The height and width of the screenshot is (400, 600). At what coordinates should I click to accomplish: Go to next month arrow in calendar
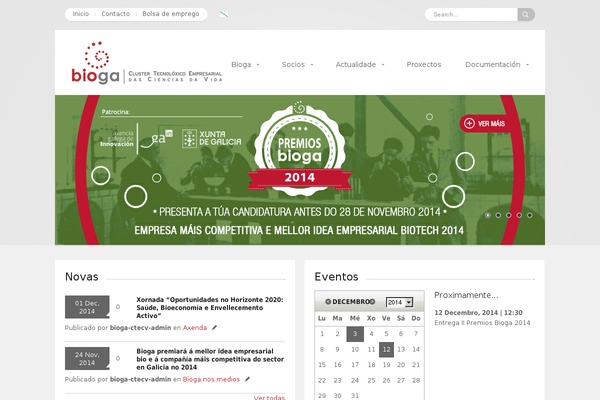(372, 302)
